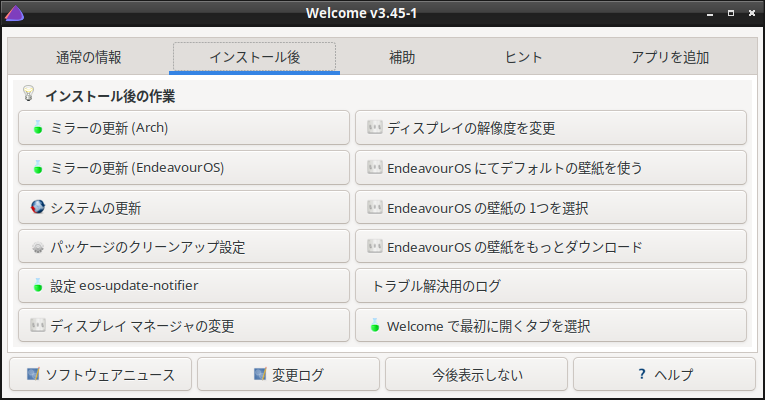Viewport: 765px width, 400px height.
Task: Open 設定 eos-update-notifier
Action: pos(184,286)
